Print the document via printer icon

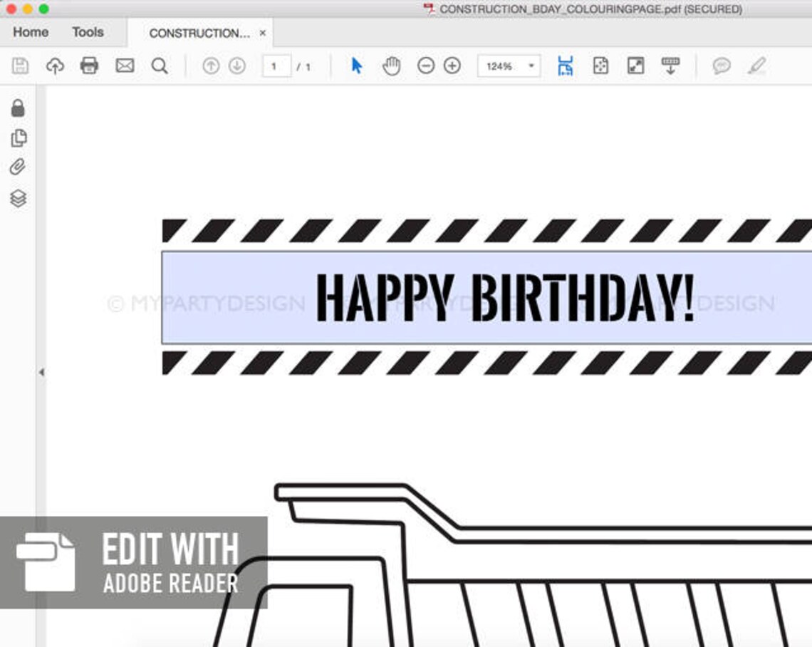coord(89,66)
